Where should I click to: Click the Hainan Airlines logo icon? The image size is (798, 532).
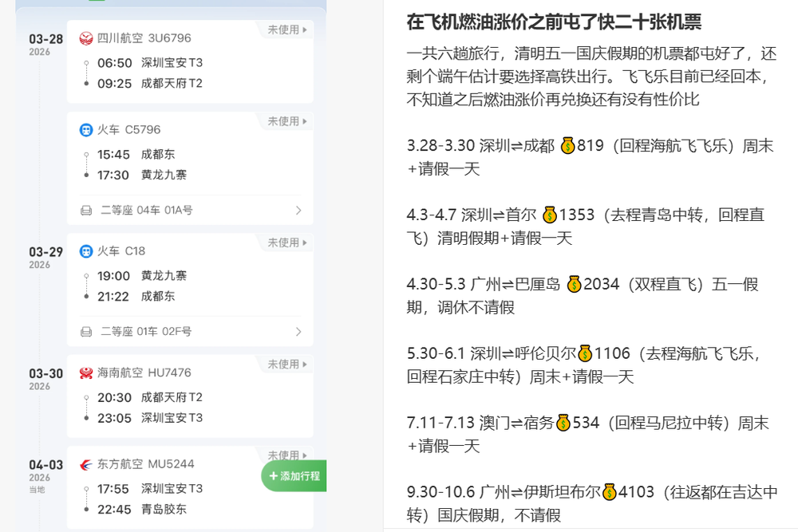86,372
